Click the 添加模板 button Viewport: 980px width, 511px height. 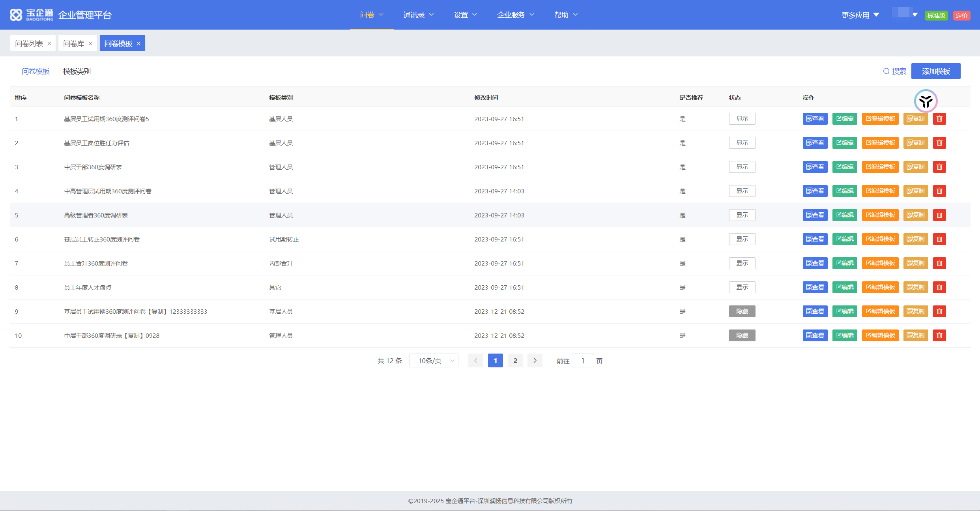pos(935,71)
